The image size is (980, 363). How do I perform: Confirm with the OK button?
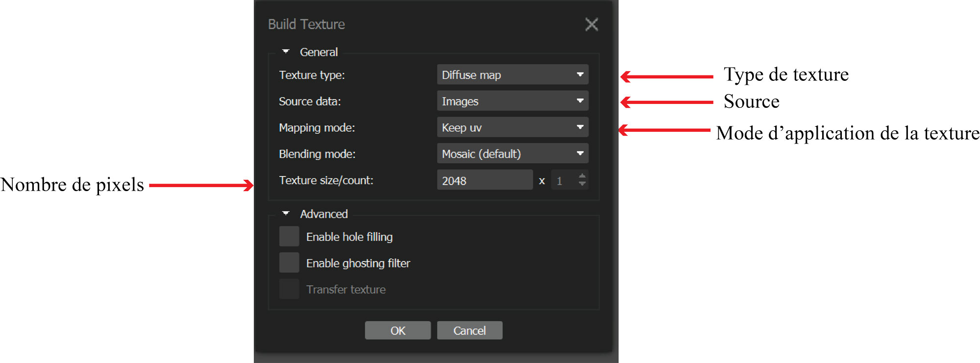tap(398, 330)
